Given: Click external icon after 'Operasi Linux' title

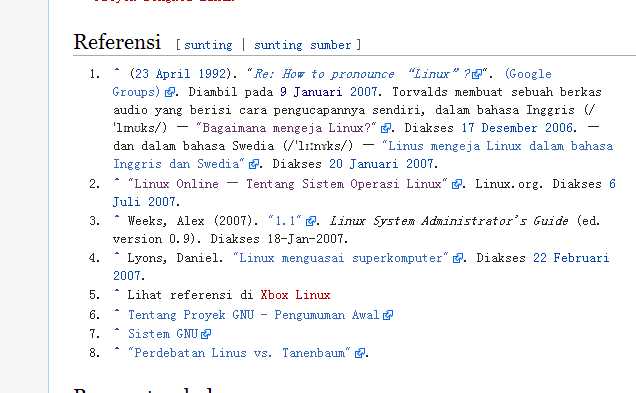Looking at the screenshot, I should point(457,184).
